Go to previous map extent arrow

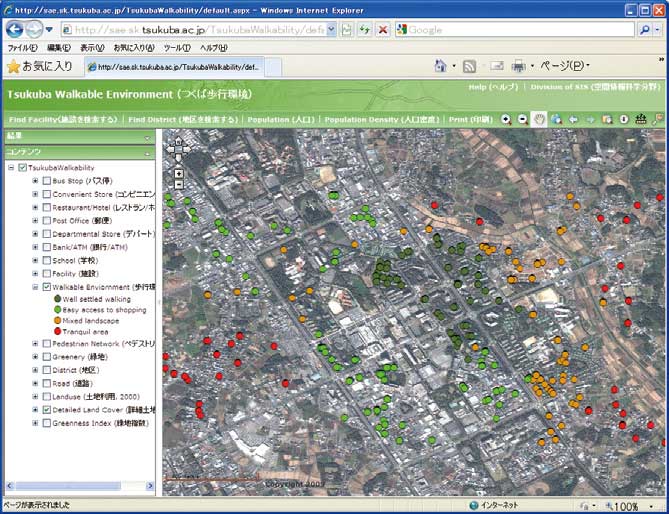tap(573, 120)
